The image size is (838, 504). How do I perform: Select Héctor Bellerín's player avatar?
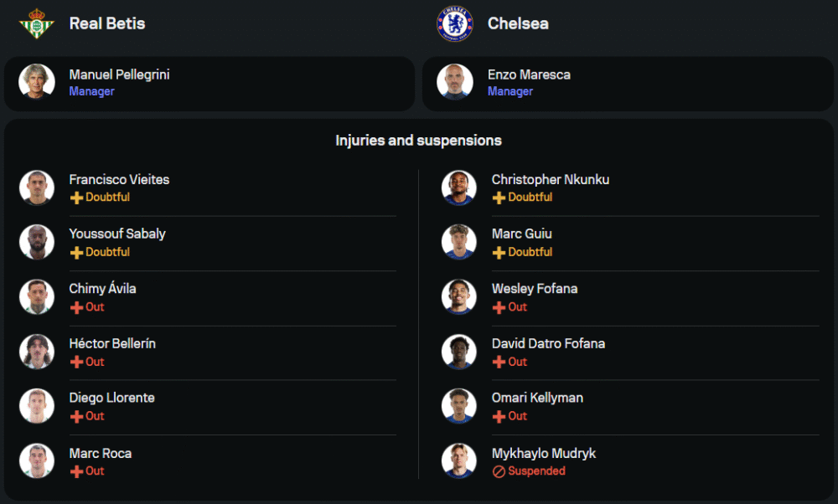click(36, 352)
